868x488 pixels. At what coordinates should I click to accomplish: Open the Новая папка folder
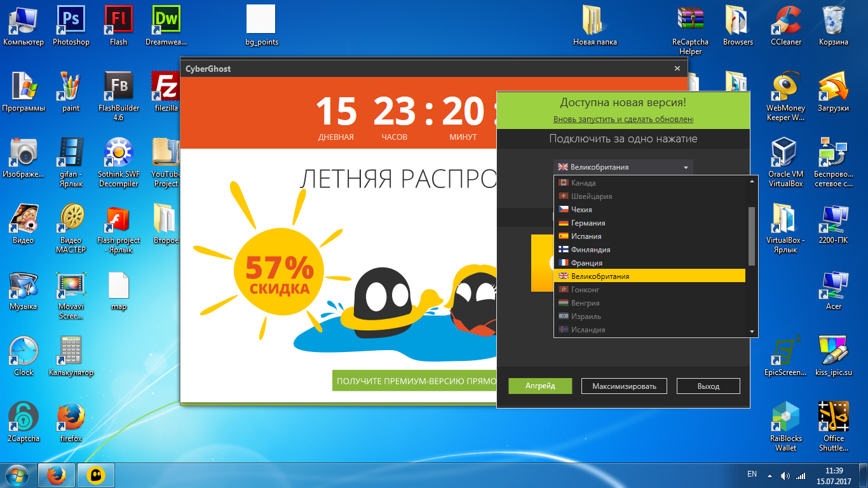595,25
